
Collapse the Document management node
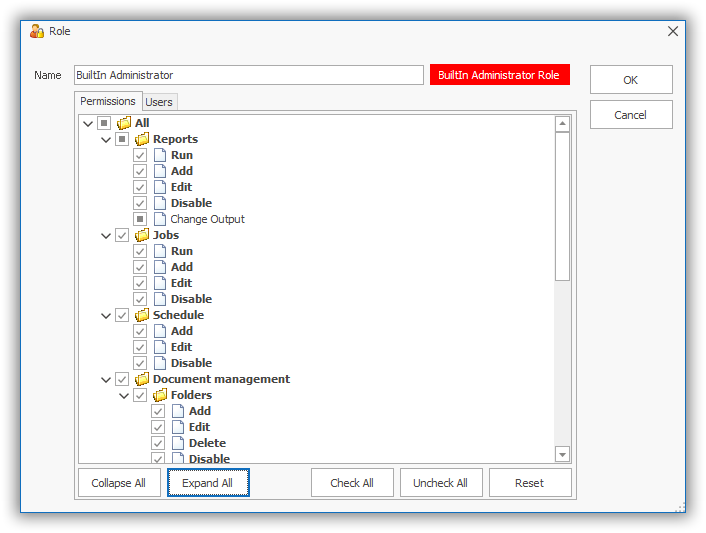(x=106, y=379)
